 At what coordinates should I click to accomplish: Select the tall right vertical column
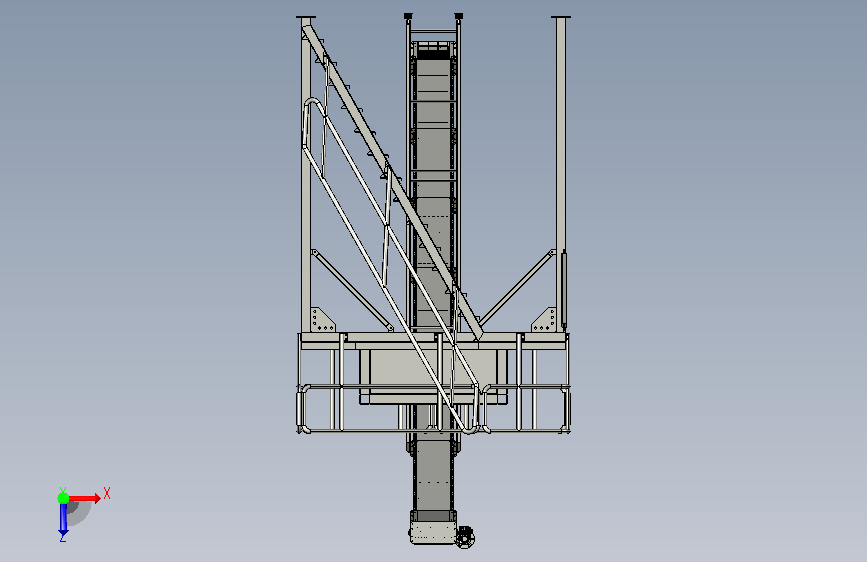pos(561,174)
